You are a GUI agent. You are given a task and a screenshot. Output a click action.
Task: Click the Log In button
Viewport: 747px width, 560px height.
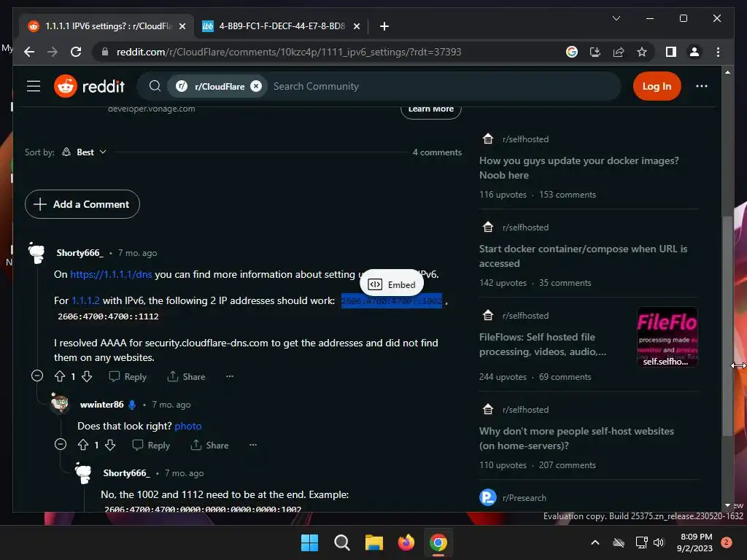tap(657, 86)
